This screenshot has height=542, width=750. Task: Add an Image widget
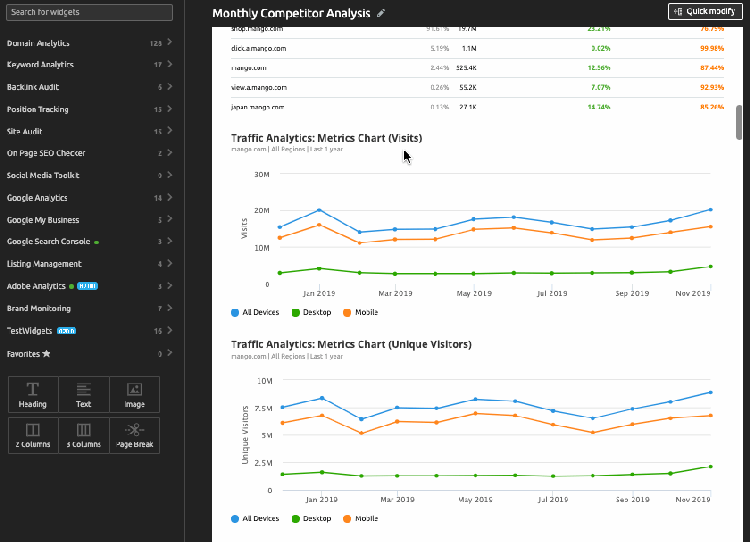pos(134,395)
